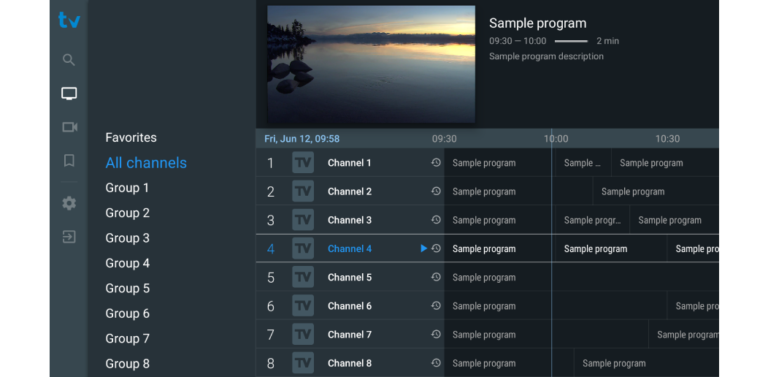This screenshot has height=377, width=768.
Task: Open the bookmark icon in sidebar
Action: pos(69,161)
